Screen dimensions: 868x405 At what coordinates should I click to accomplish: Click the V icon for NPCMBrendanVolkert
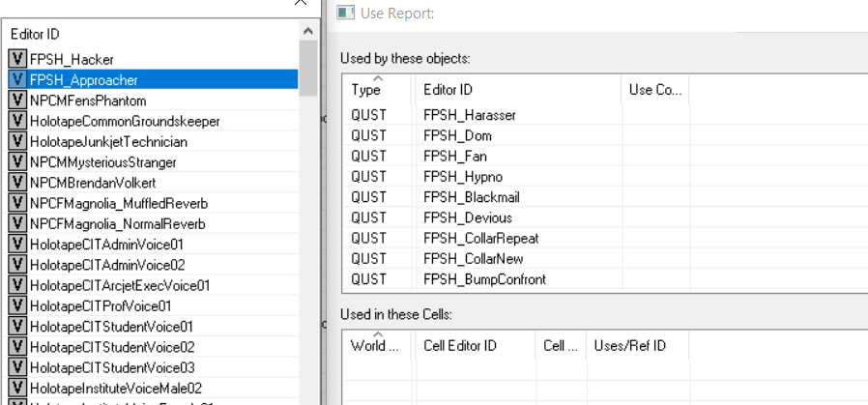[x=17, y=182]
